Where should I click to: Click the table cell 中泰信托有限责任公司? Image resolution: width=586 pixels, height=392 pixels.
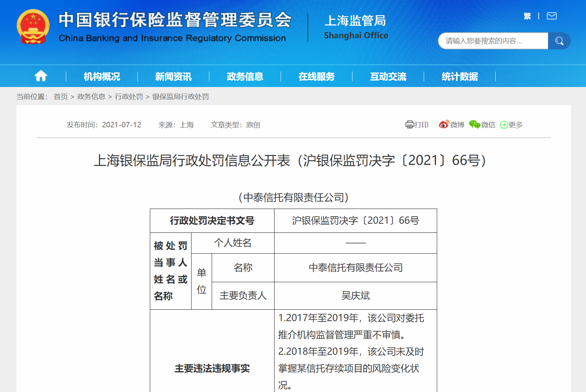[355, 268]
